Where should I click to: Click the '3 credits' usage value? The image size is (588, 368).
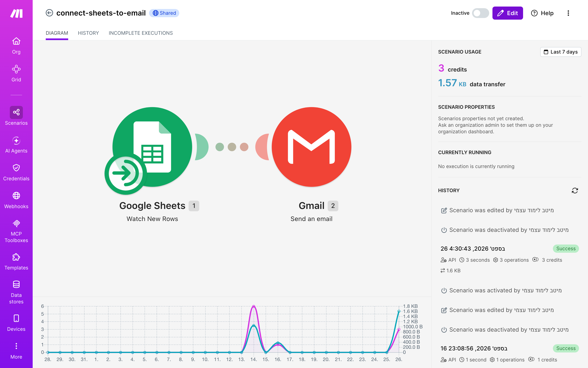click(452, 68)
